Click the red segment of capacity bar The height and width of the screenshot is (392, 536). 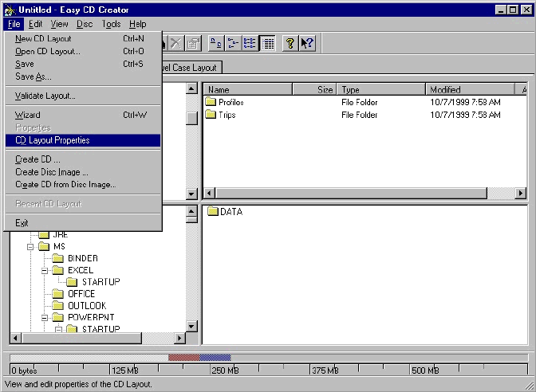coord(184,358)
